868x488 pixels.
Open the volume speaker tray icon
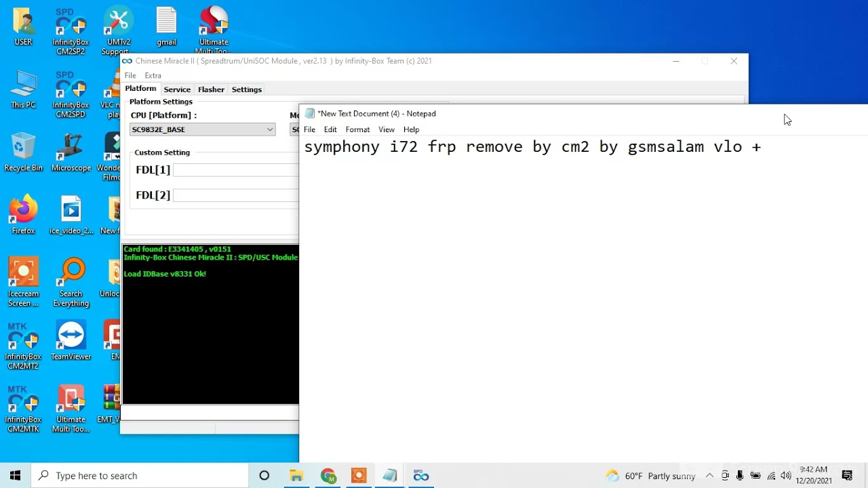point(786,475)
